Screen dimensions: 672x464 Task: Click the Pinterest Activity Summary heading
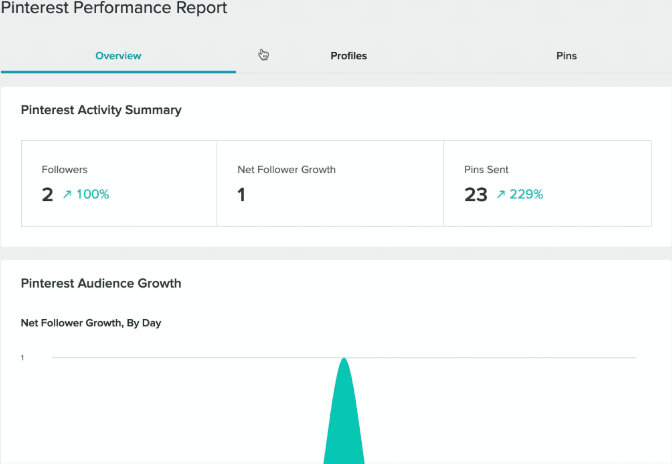[101, 110]
